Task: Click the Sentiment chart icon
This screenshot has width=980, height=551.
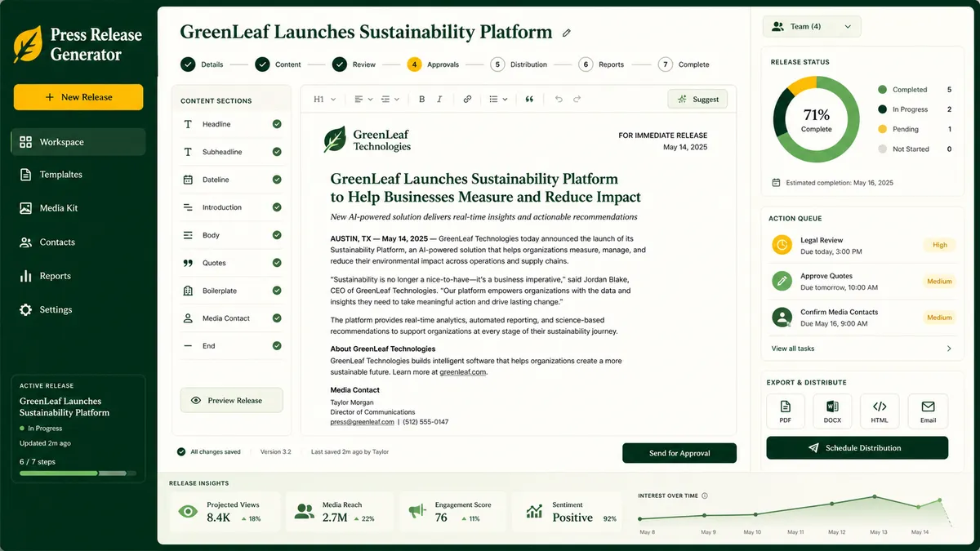Action: click(x=534, y=512)
